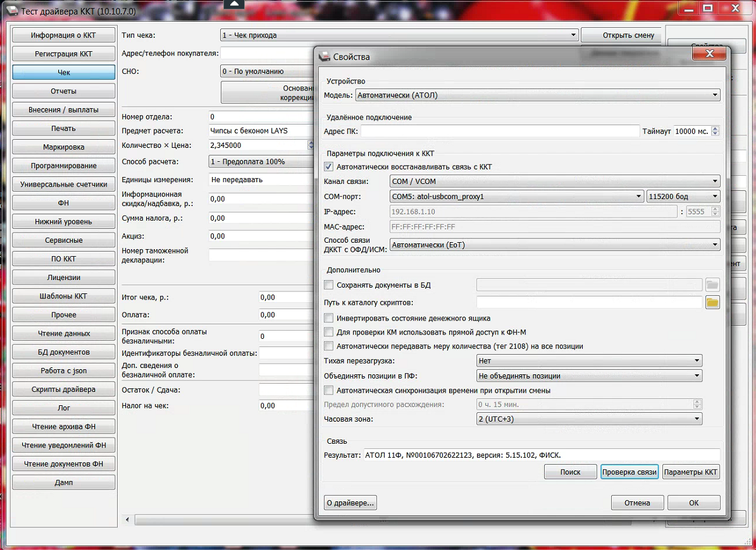This screenshot has height=550, width=756.
Task: Click the Предмет расчета field in main window
Action: [262, 130]
